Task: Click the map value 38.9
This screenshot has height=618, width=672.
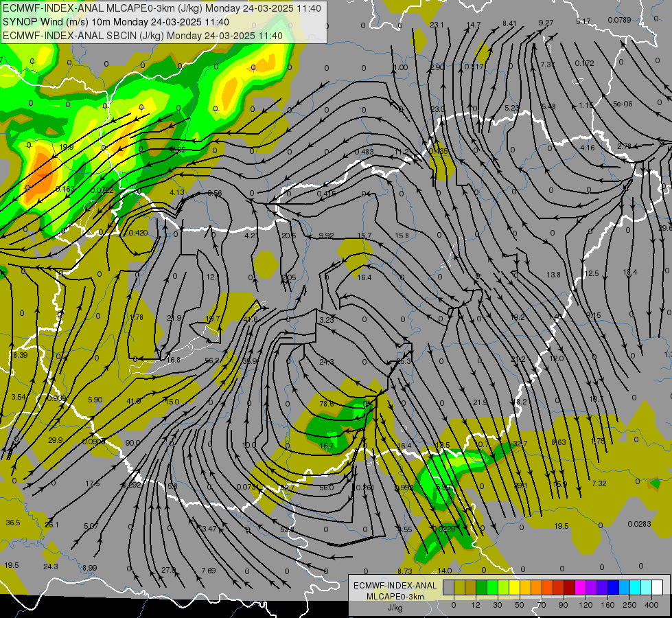Action: pyautogui.click(x=251, y=361)
